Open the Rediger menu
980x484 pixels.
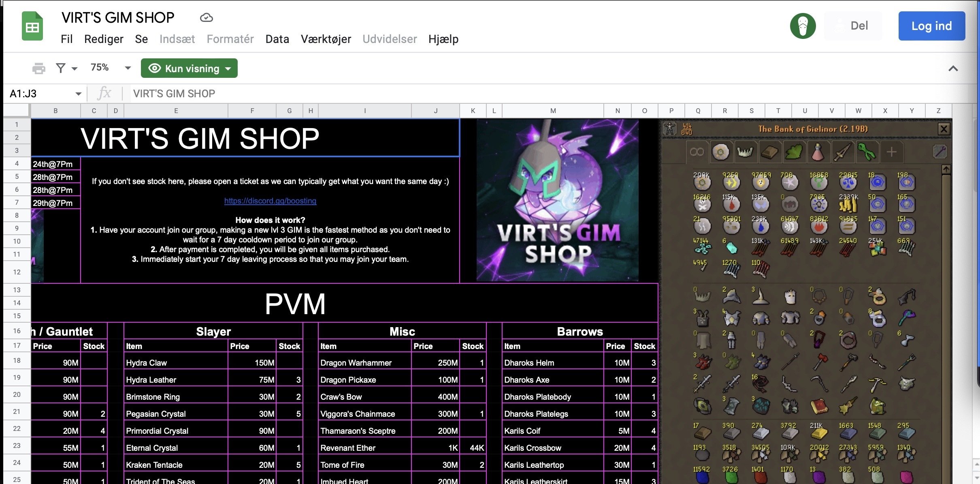tap(104, 39)
